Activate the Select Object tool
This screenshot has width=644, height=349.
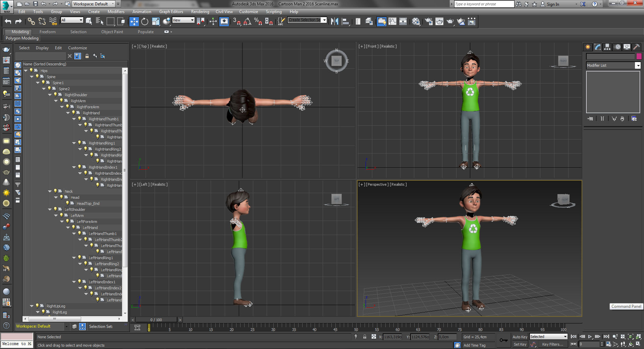[x=89, y=21]
